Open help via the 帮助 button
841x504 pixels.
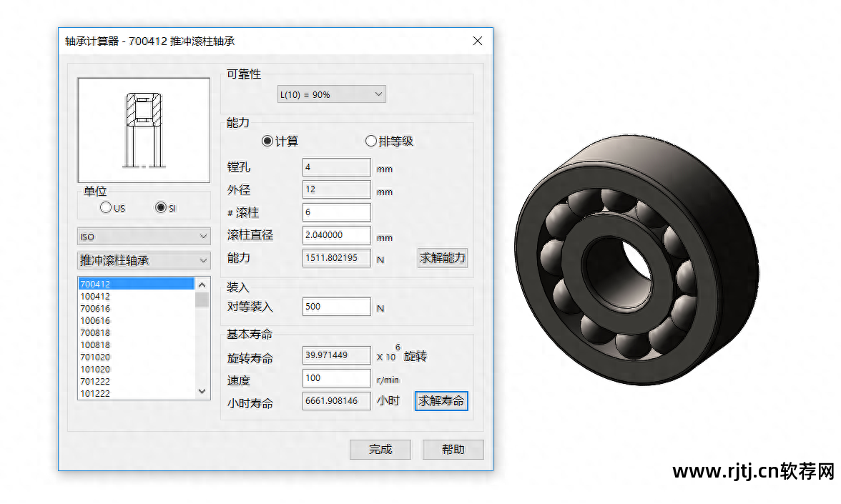453,449
